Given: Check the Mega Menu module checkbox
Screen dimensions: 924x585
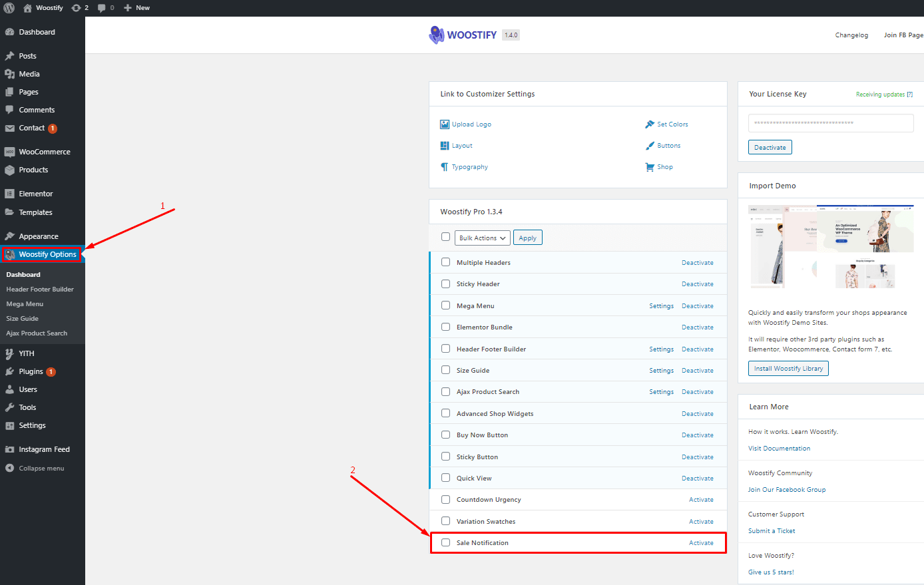Looking at the screenshot, I should [445, 305].
